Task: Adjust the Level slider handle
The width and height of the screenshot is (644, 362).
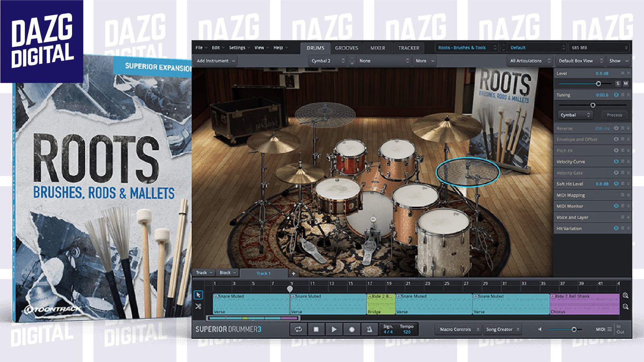Action: (x=598, y=84)
